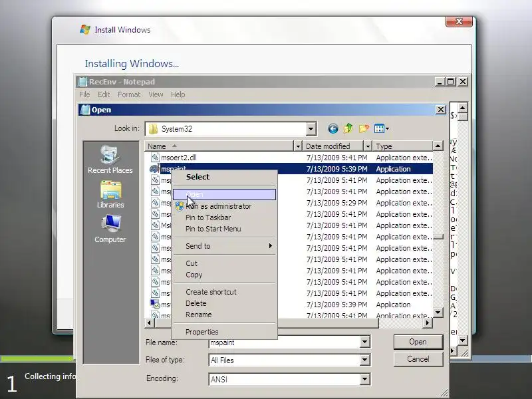
Task: Choose Pin to Taskbar
Action: 224,217
